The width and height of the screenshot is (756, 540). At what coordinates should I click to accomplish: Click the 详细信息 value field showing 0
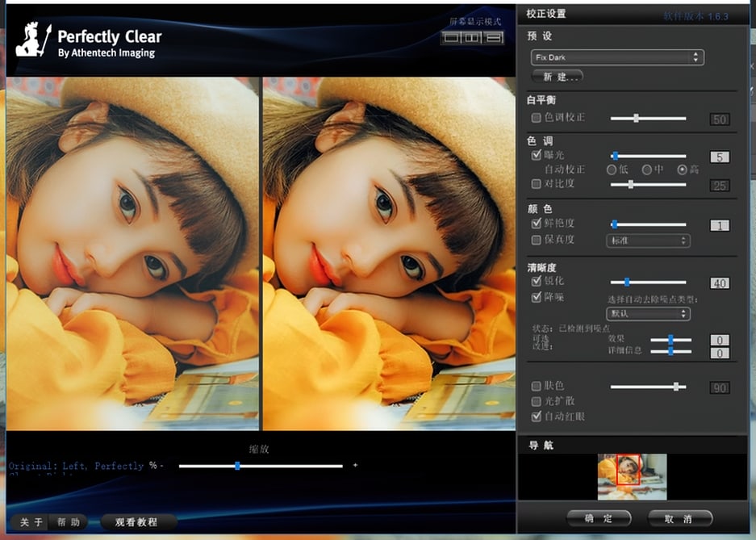(x=720, y=354)
